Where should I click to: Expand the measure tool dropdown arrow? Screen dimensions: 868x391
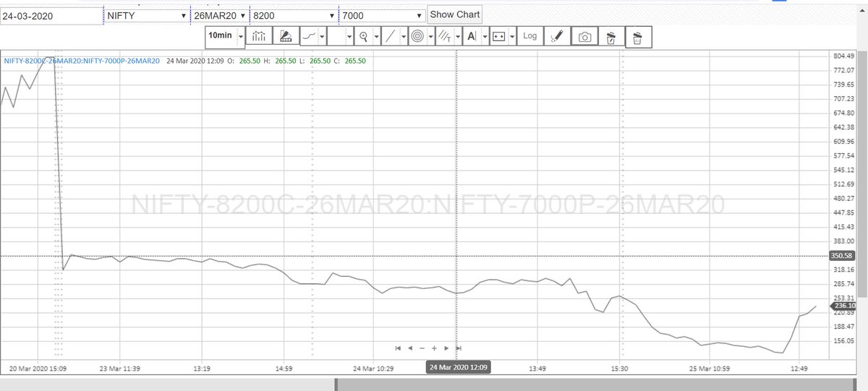pyautogui.click(x=511, y=36)
